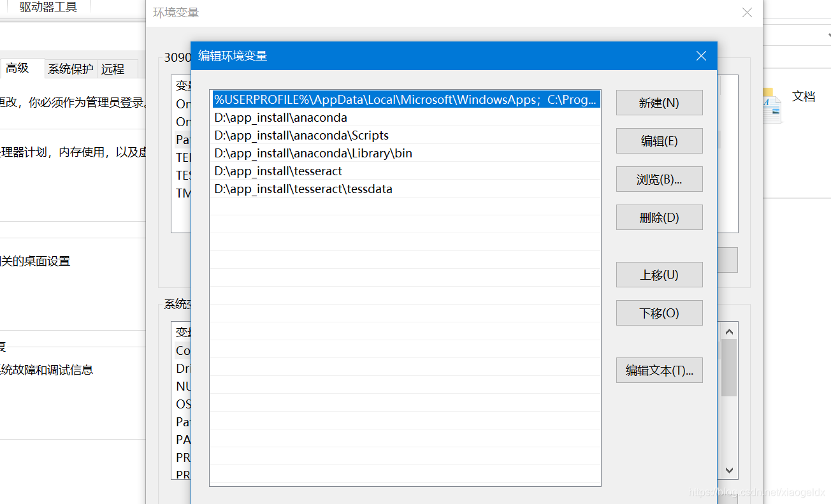Viewport: 831px width, 504px height.
Task: Close the 编辑环境变量 dialog
Action: (701, 56)
